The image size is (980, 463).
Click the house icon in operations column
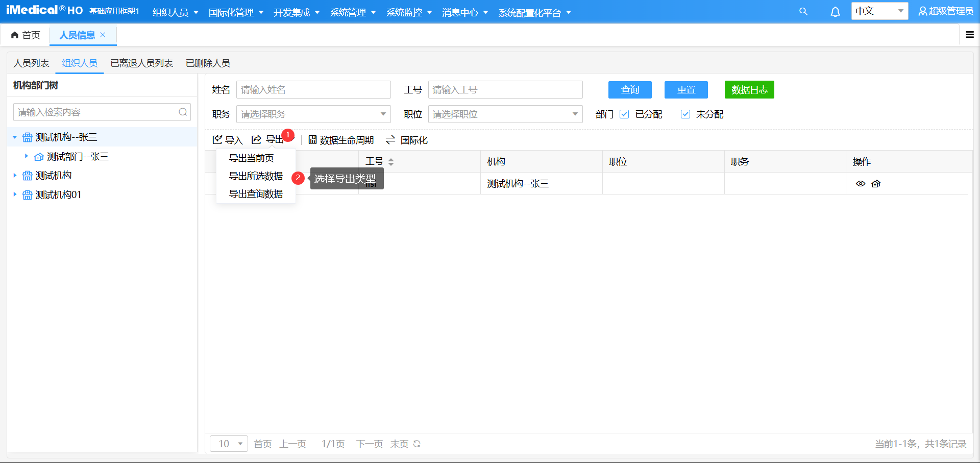[876, 184]
